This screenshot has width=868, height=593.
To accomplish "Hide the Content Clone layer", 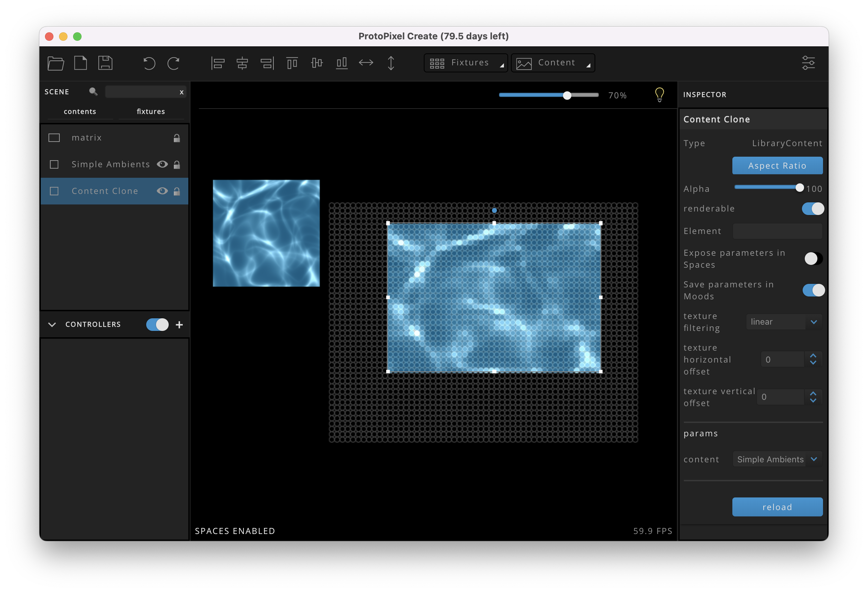I will (x=162, y=191).
